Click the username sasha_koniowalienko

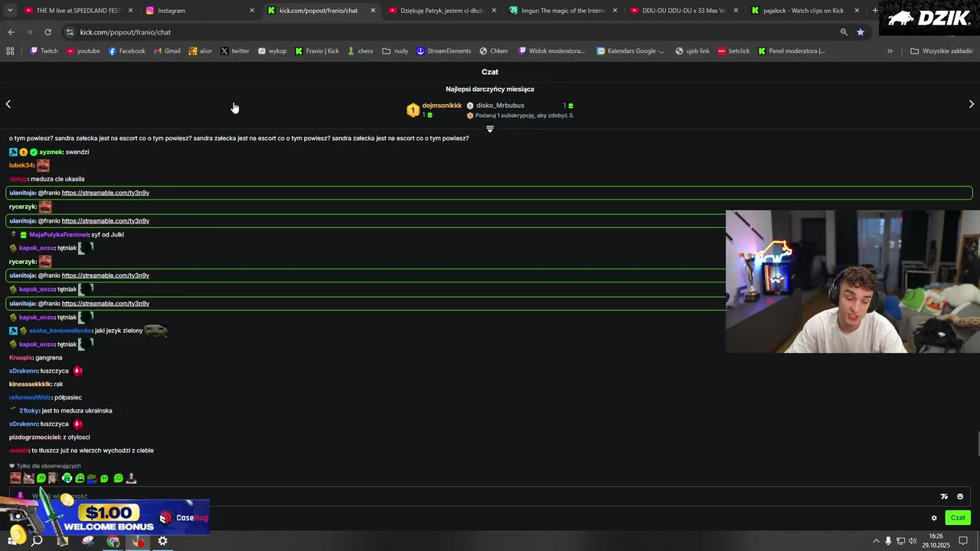point(60,331)
